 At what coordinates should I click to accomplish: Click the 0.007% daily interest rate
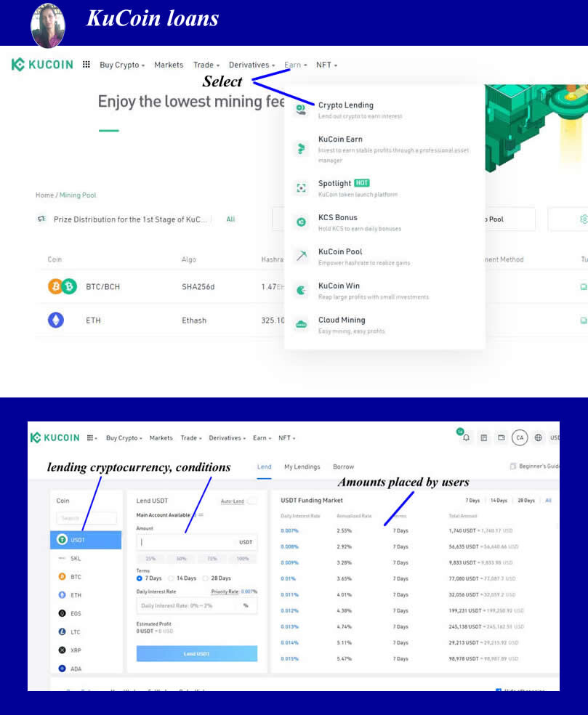[x=289, y=530]
